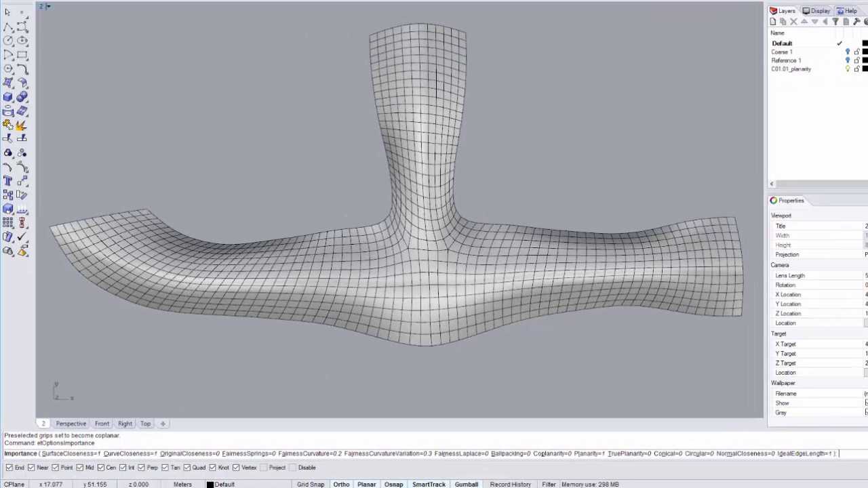Open the Front viewport tab
Image resolution: width=868 pixels, height=488 pixels.
point(102,424)
